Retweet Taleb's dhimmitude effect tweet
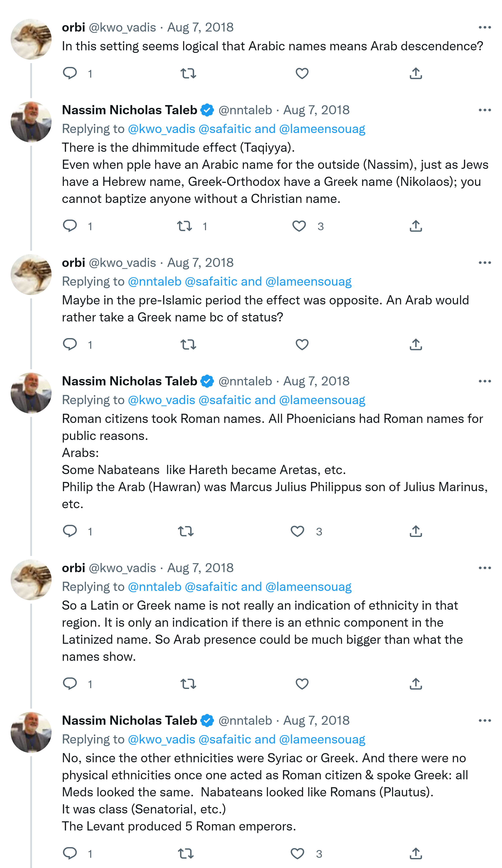 click(x=185, y=226)
